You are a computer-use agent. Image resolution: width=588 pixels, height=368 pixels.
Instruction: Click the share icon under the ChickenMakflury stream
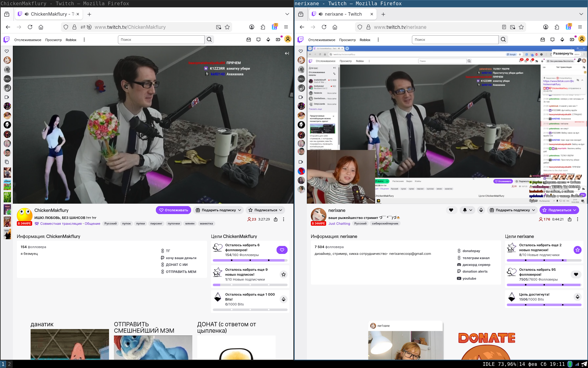pos(276,219)
